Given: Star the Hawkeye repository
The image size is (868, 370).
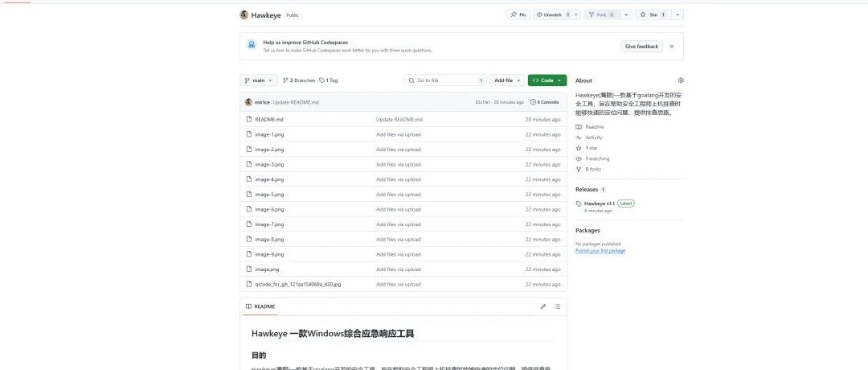Looking at the screenshot, I should (653, 15).
